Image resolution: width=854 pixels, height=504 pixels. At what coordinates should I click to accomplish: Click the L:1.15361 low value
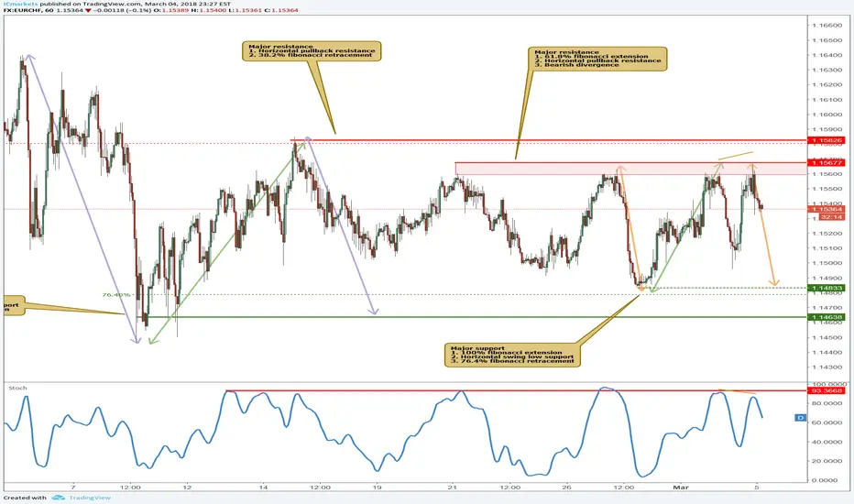click(x=245, y=10)
